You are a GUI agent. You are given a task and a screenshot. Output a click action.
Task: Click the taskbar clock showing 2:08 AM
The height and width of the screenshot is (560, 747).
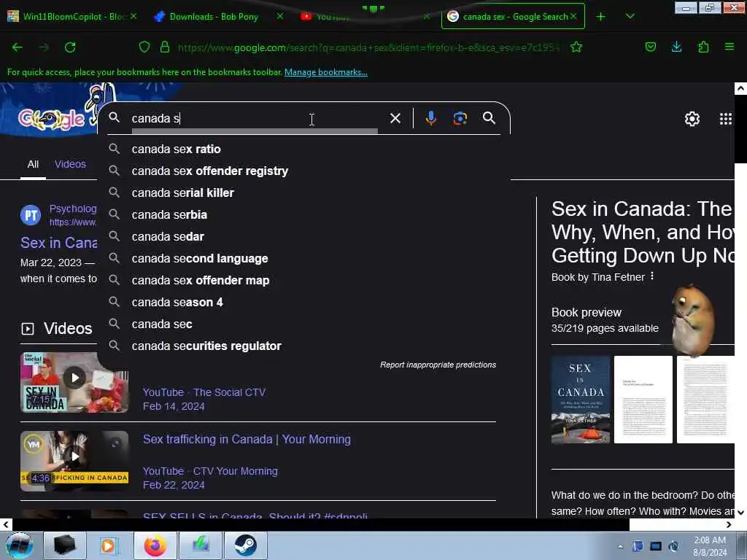710,545
